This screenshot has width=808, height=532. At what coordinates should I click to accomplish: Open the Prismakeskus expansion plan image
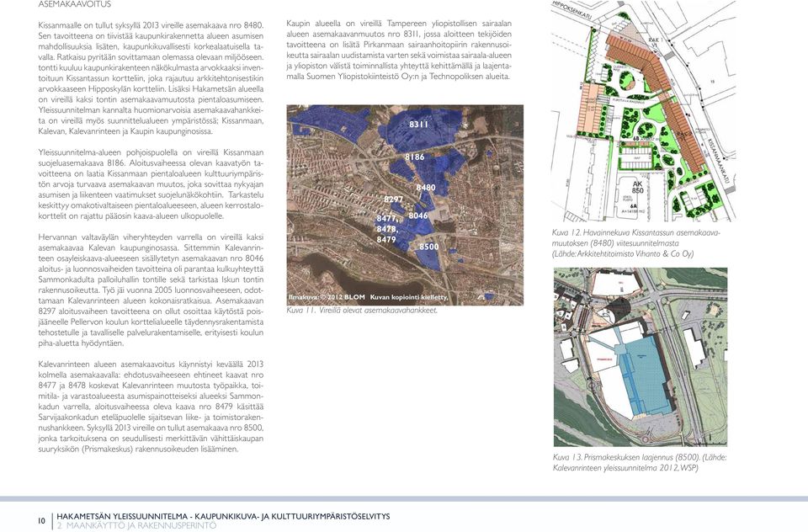641,357
